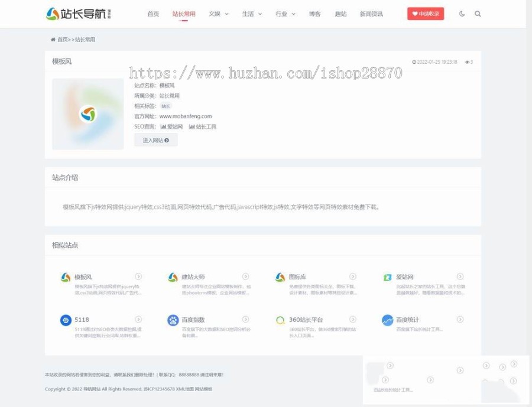Click the 百度指数 paw logo icon
The height and width of the screenshot is (407, 532).
click(173, 320)
